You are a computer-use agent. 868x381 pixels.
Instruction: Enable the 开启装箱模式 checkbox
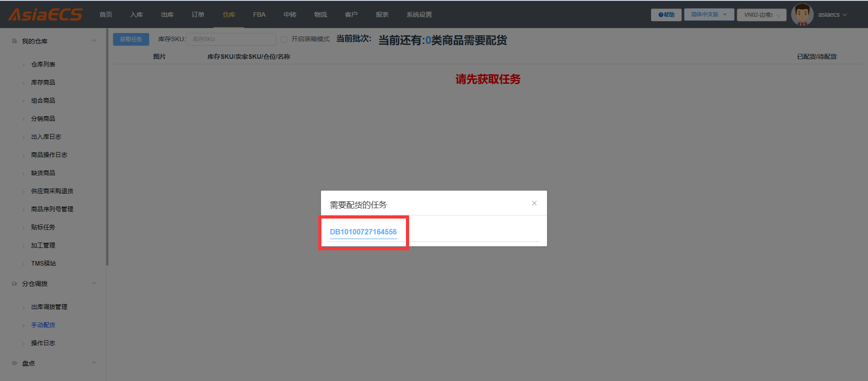284,39
